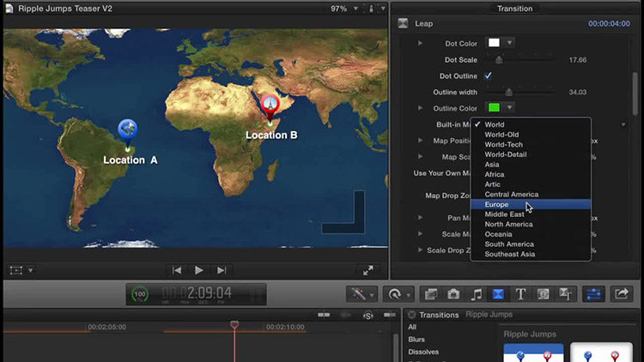Open the Titles browser T icon
Viewport: 644px width, 362px height.
(x=521, y=294)
